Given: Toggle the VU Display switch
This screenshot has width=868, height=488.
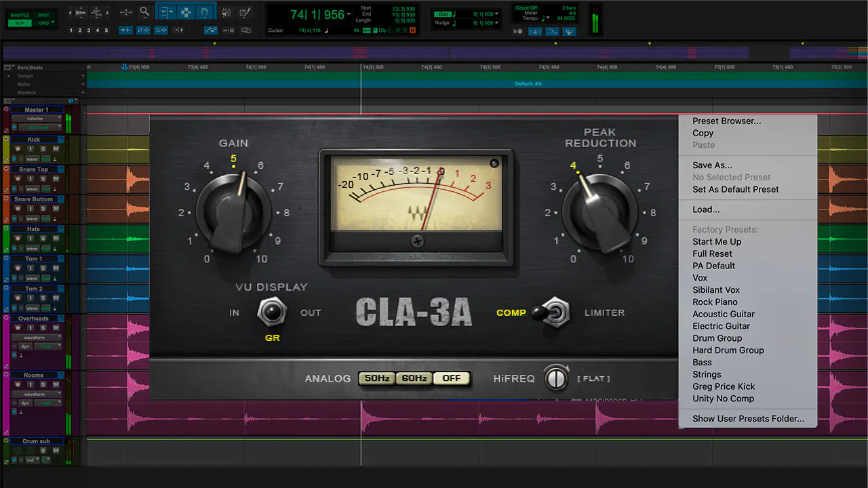Looking at the screenshot, I should 271,312.
